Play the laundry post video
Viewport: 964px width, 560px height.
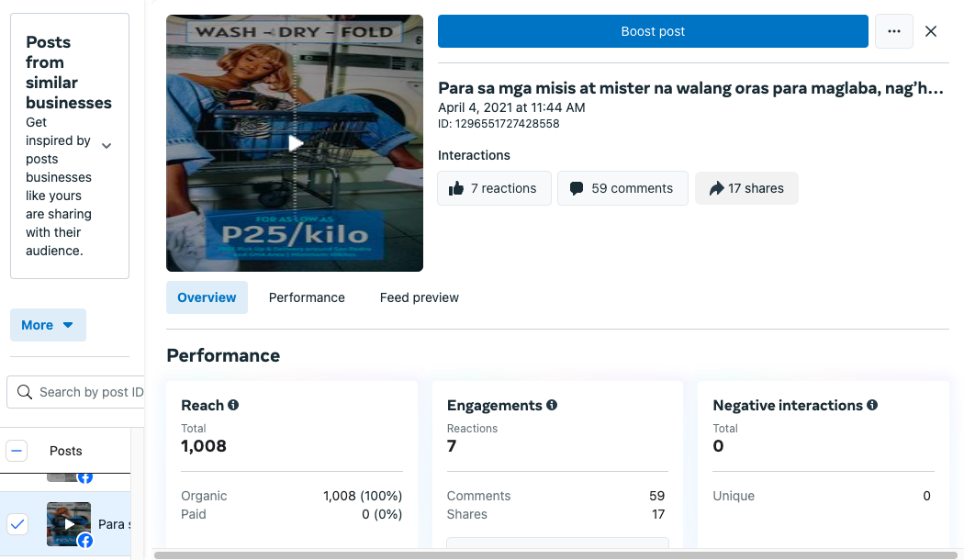(x=295, y=143)
